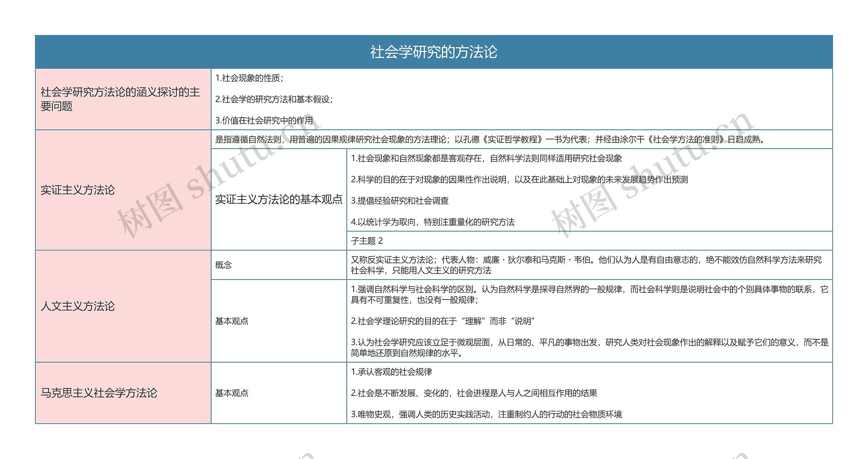Select line 2.社会学的研究方法和基本假设

pos(274,99)
